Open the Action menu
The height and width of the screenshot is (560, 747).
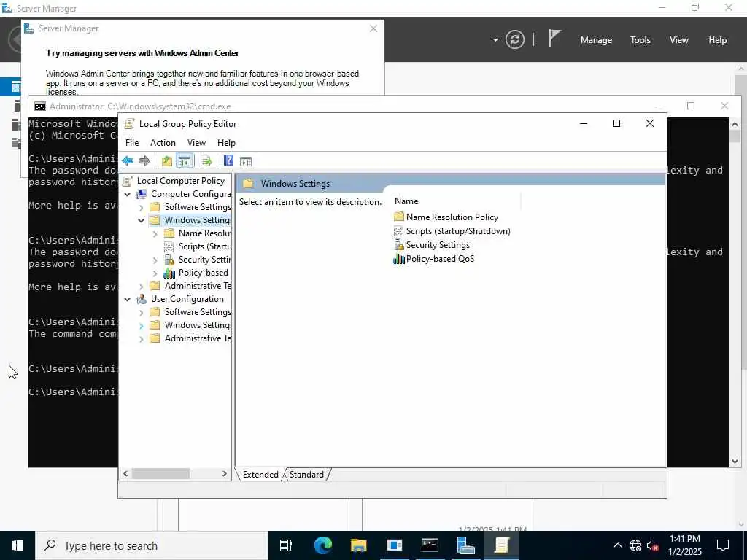tap(163, 143)
